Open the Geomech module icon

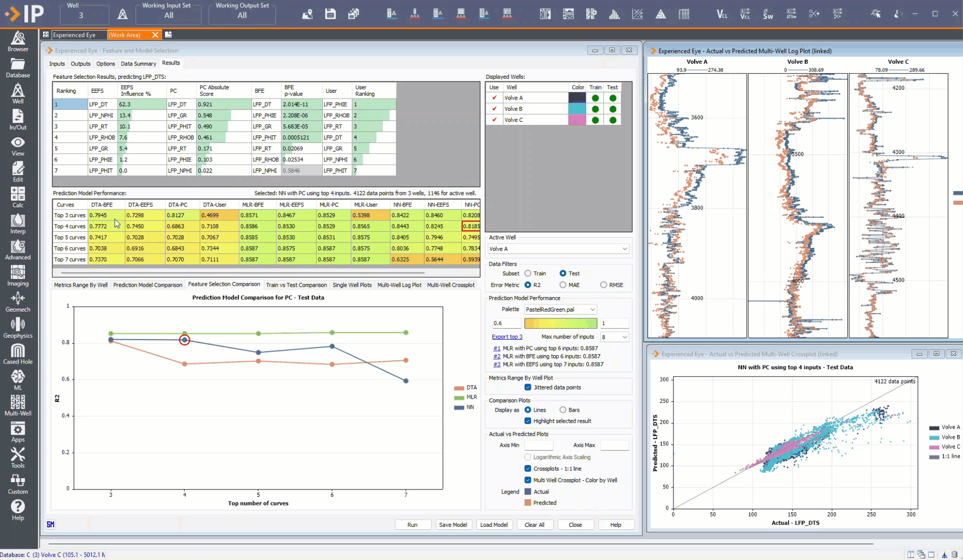18,302
